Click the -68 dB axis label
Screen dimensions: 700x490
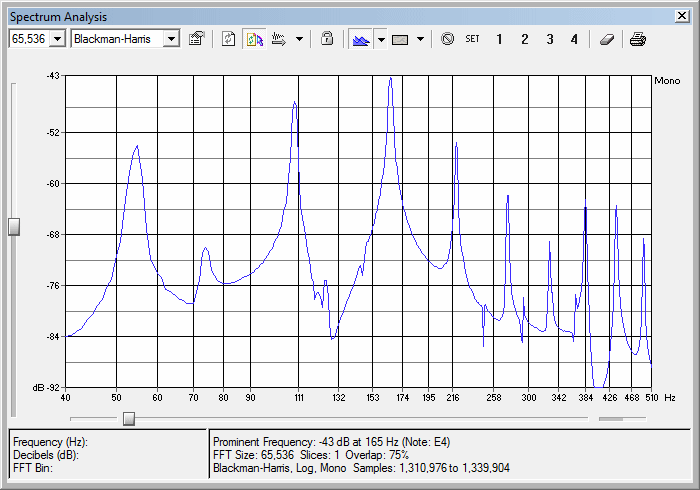53,234
